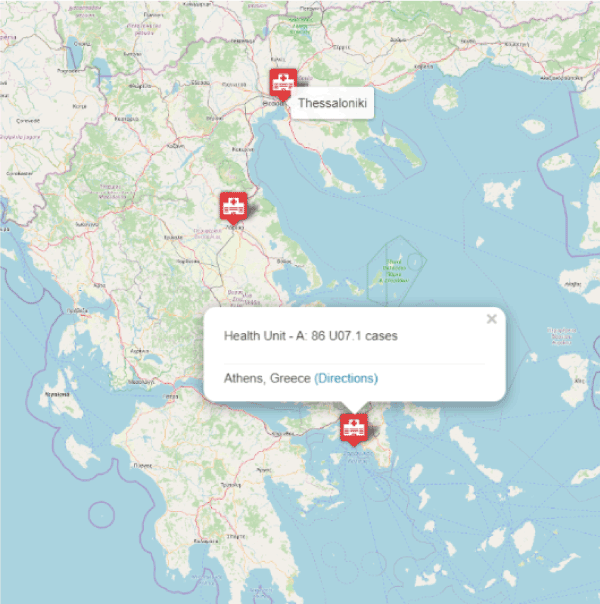Click the Athens hospital marker below the popup
The height and width of the screenshot is (604, 600).
[354, 430]
